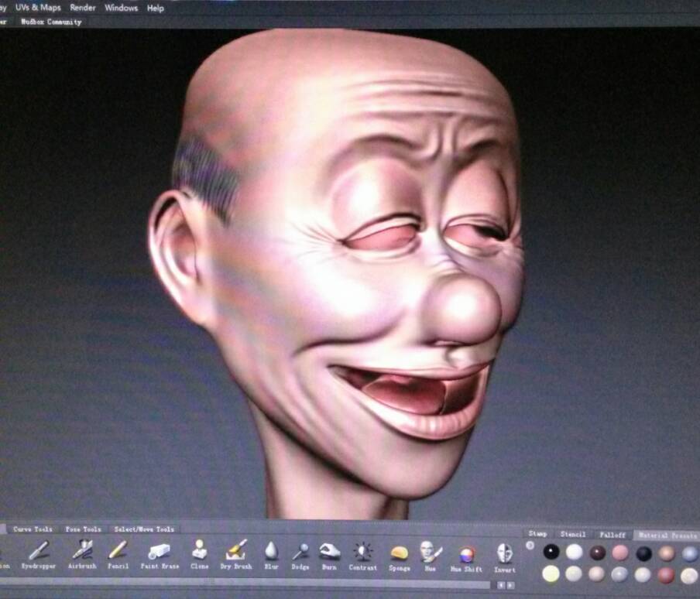Select the Airbrush paint tool

83,554
